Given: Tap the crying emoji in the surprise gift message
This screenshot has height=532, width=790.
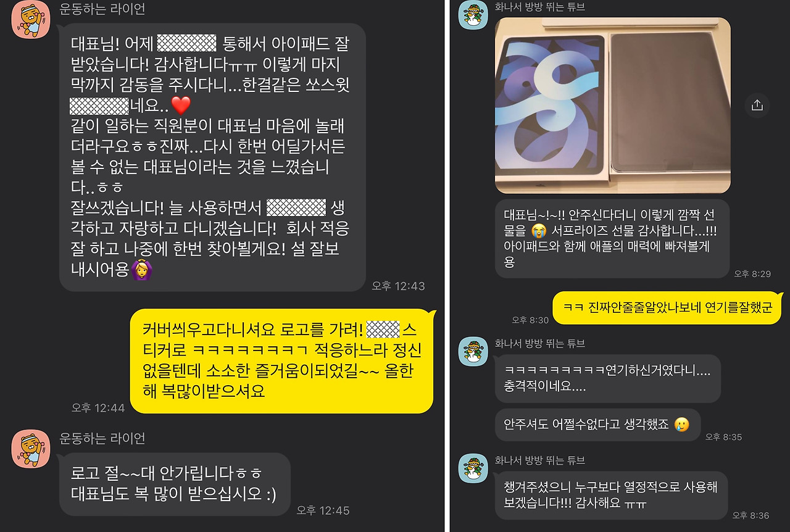Looking at the screenshot, I should [x=538, y=231].
